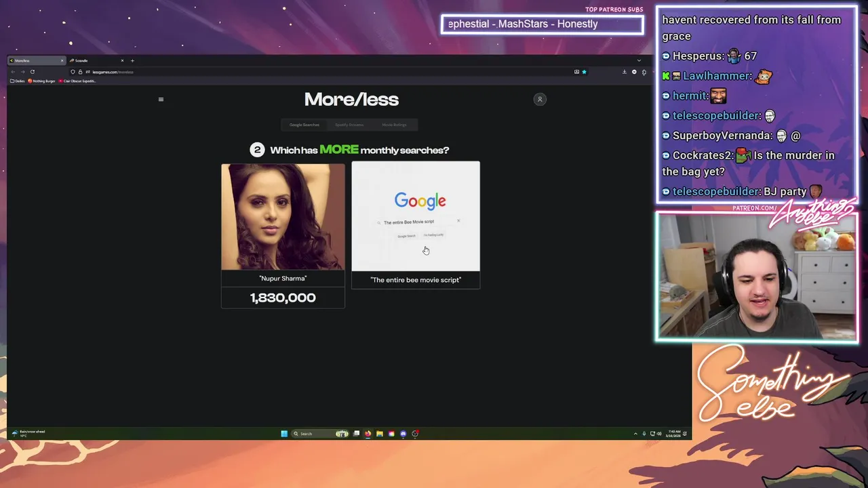Open the last taskbar app icon with red badge
868x488 pixels.
[x=415, y=434]
